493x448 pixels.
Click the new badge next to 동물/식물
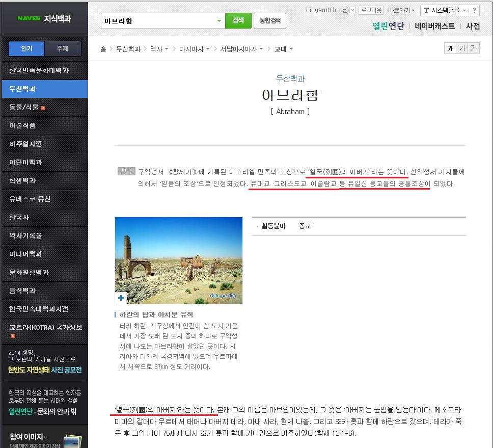coord(43,108)
